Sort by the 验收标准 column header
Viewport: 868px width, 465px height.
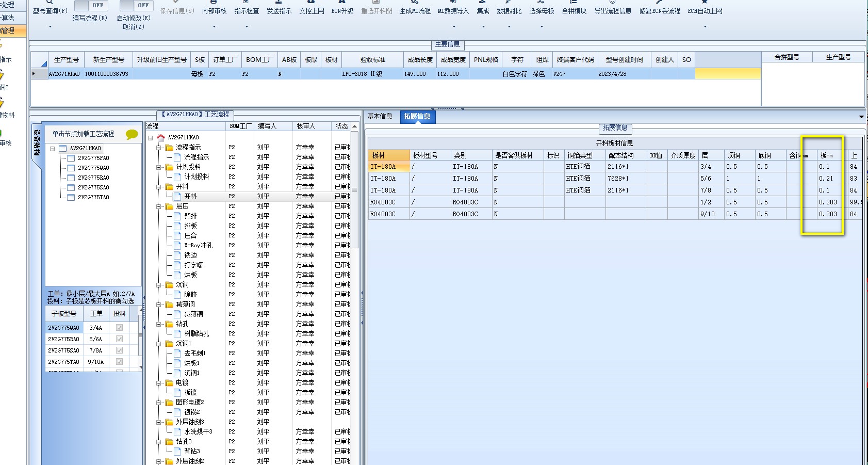pyautogui.click(x=372, y=60)
